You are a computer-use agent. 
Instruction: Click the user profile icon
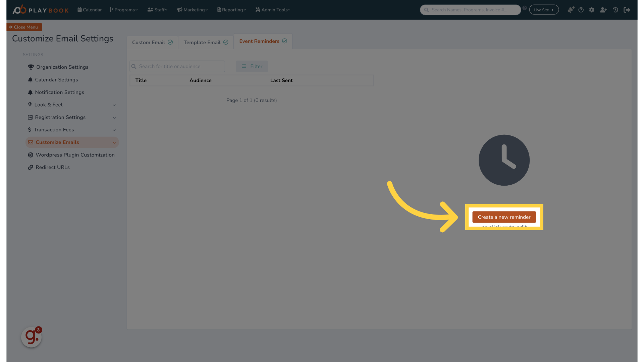pos(603,10)
